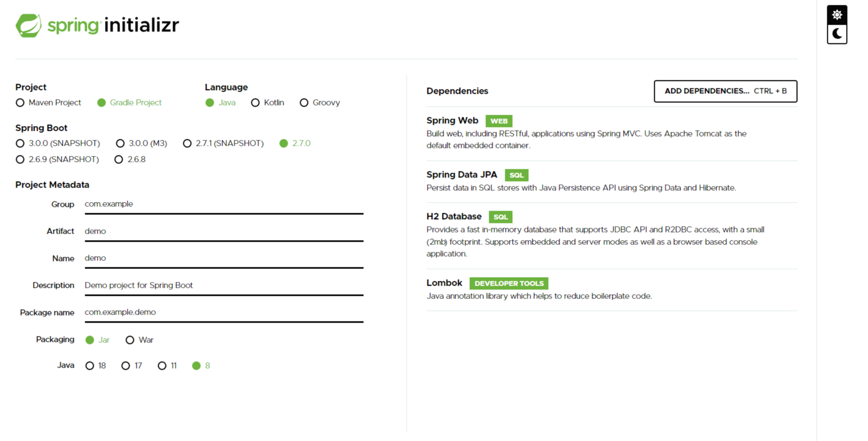Click Spring Data JPA description text
This screenshot has width=868, height=441.
click(581, 188)
